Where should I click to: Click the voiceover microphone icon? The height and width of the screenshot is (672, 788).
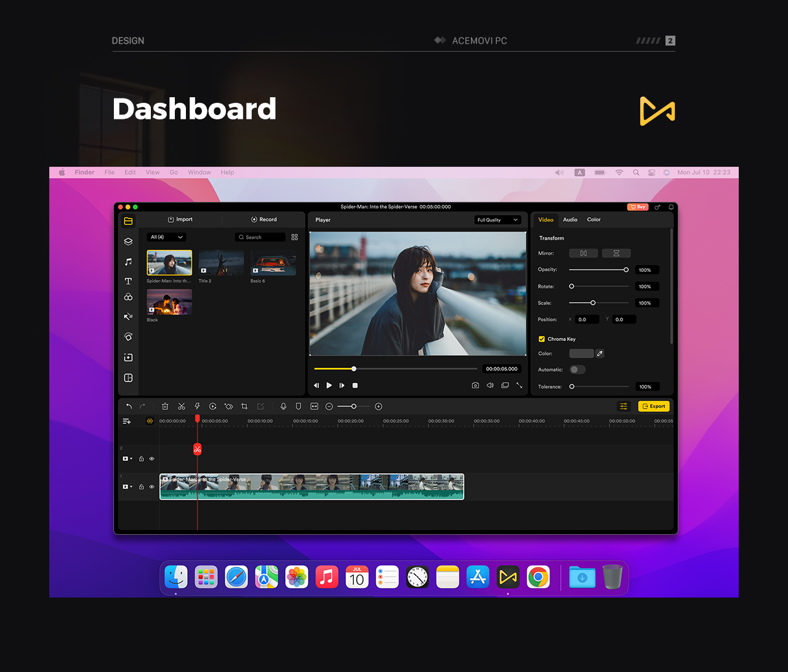[283, 406]
